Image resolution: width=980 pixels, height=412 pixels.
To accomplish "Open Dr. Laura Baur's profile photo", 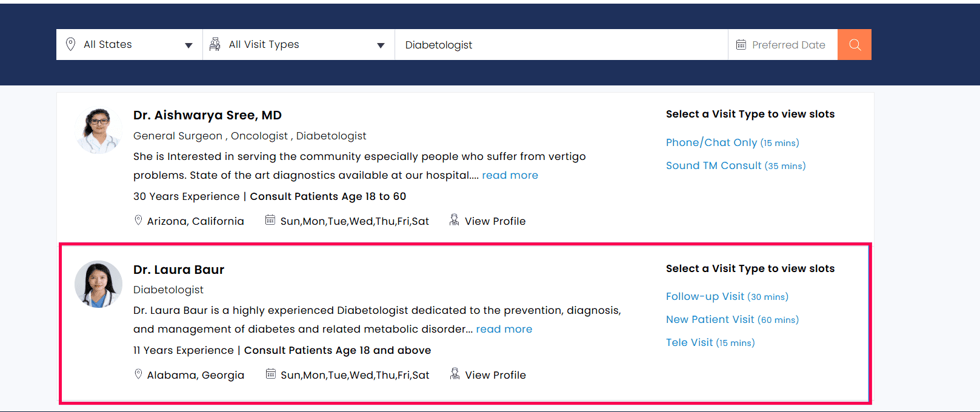I will (98, 284).
